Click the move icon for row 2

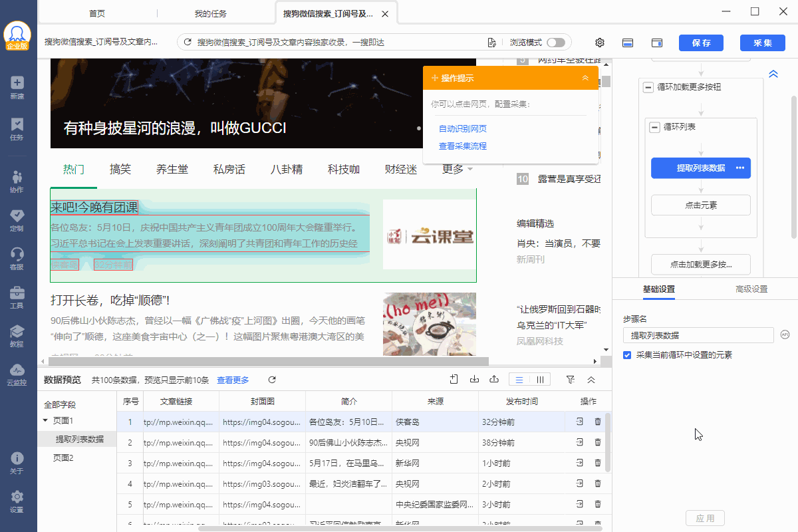[579, 442]
